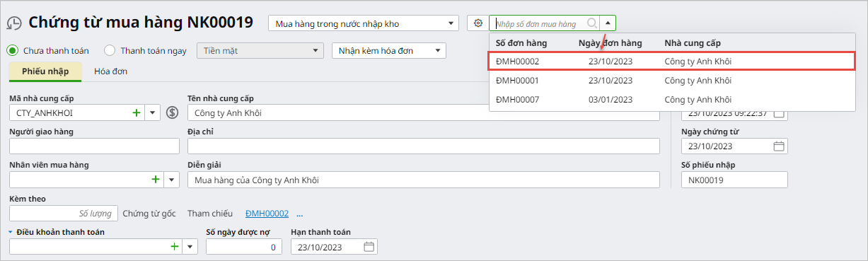Click the Số phiếu nhập field NK00019
The height and width of the screenshot is (261, 868).
click(x=734, y=180)
